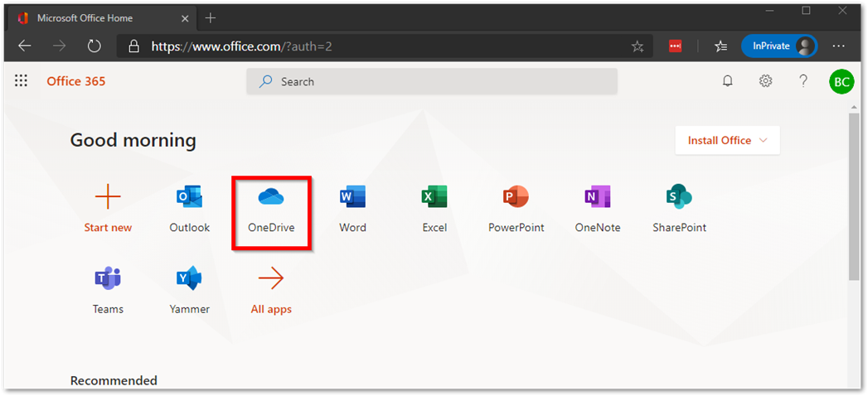Launch Microsoft Teams
The width and height of the screenshot is (868, 396).
pyautogui.click(x=108, y=291)
